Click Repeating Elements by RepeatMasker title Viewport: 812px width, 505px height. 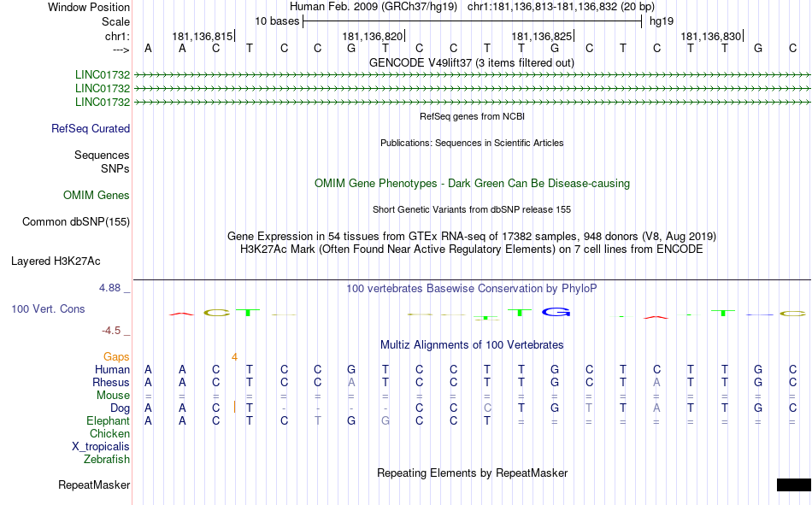[473, 473]
